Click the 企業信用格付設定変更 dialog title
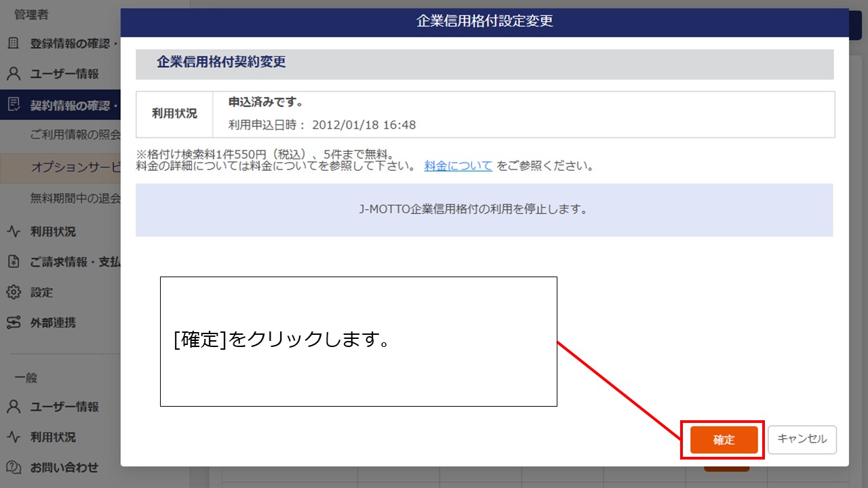Screen dimensions: 868x488 click(x=484, y=21)
